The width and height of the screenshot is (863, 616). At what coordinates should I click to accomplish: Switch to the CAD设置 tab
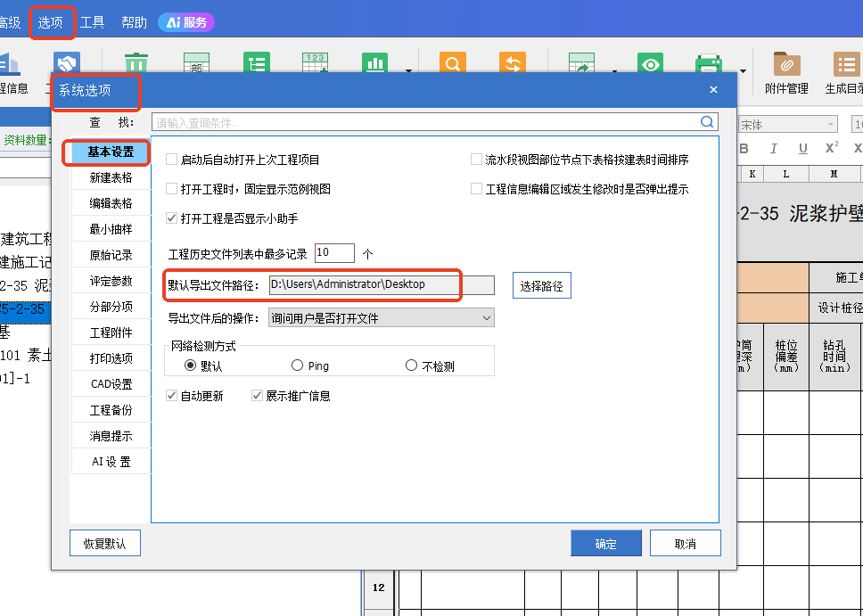pos(111,384)
